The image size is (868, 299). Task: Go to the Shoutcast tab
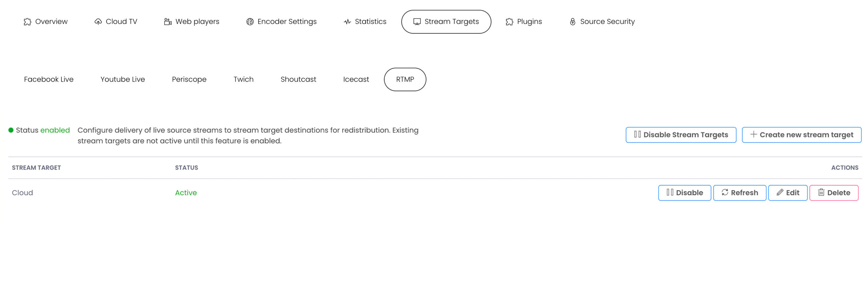click(298, 79)
